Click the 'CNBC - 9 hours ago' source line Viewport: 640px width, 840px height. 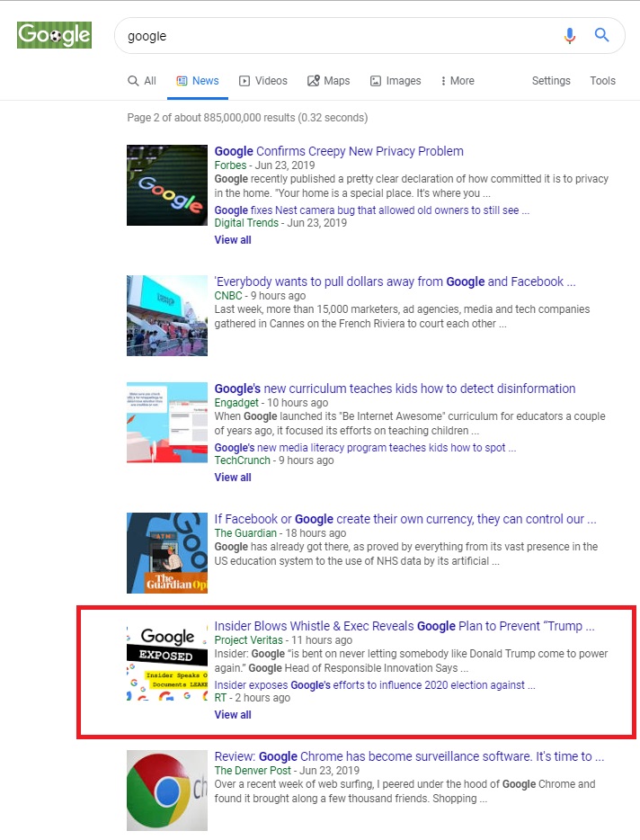coord(260,296)
